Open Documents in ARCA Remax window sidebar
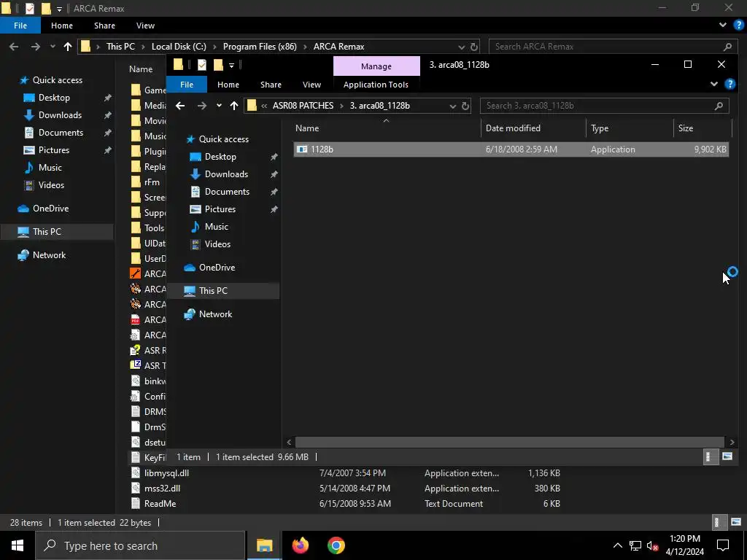The width and height of the screenshot is (747, 560). point(61,133)
